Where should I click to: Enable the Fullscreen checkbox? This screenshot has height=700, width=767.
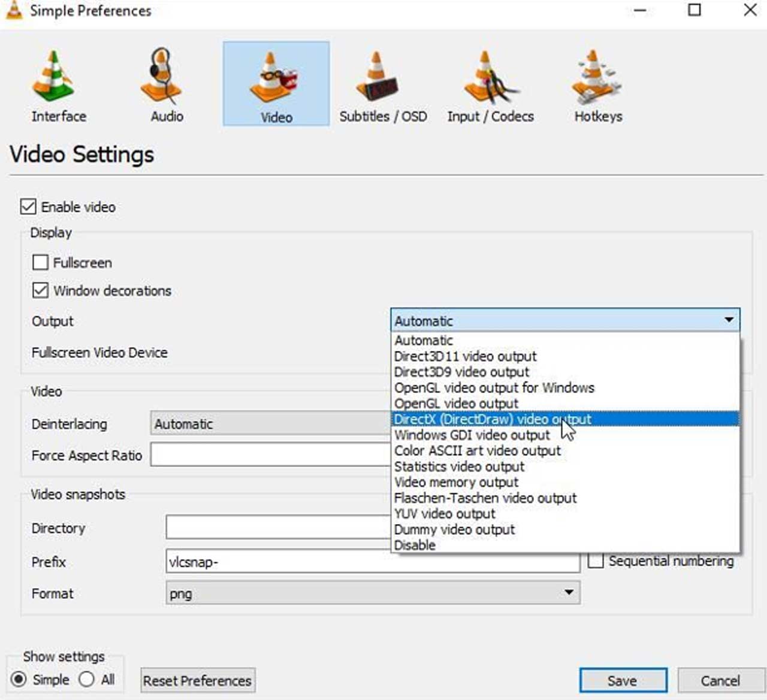pos(40,263)
